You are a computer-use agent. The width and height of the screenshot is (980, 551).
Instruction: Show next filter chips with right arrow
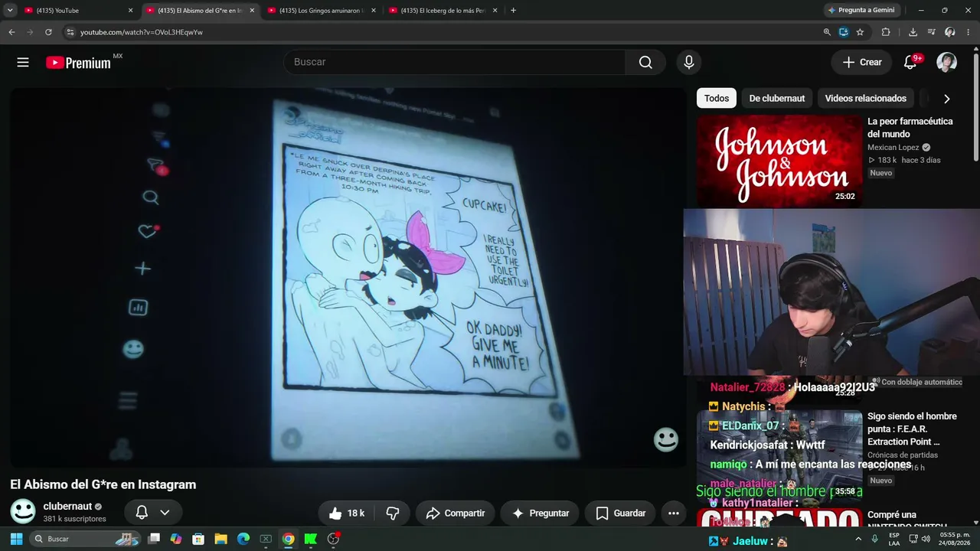click(x=946, y=99)
